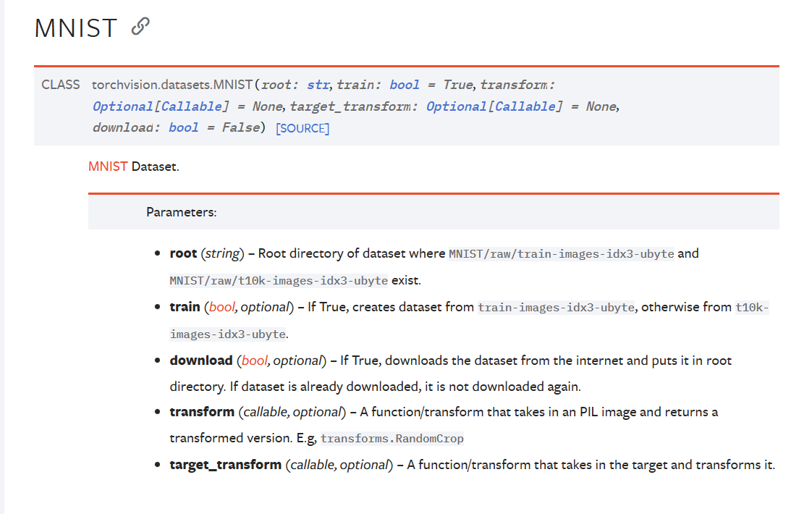Click the red 'bool' link in the download parameter
This screenshot has width=812, height=514.
[255, 360]
